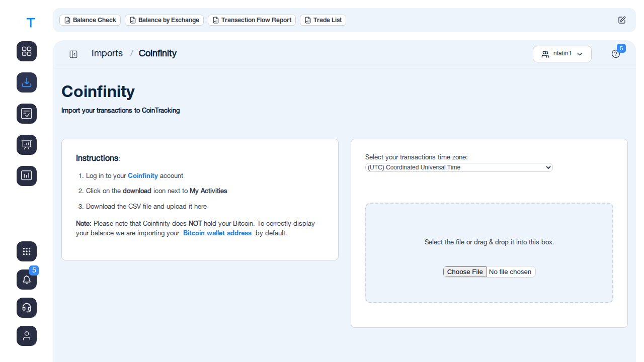Click 'No file chosen' text

tap(510, 272)
